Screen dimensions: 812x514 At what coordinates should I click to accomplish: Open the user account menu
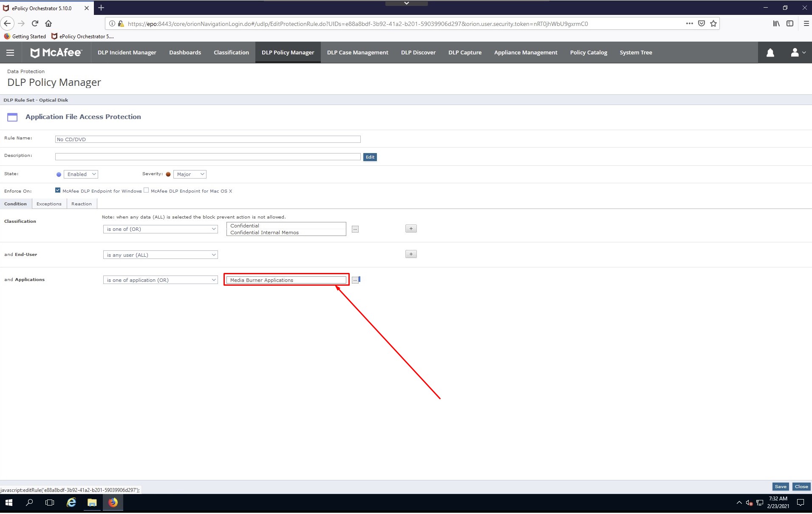pyautogui.click(x=798, y=52)
